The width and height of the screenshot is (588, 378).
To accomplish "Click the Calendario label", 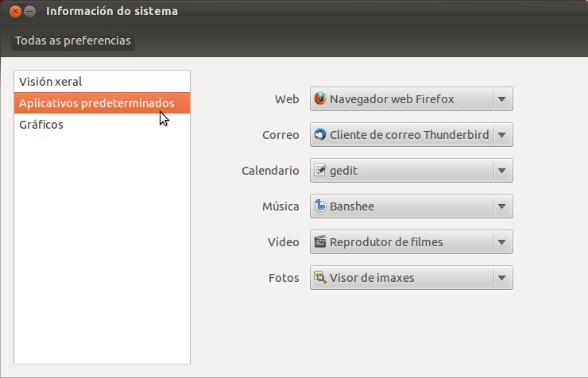I will click(270, 171).
